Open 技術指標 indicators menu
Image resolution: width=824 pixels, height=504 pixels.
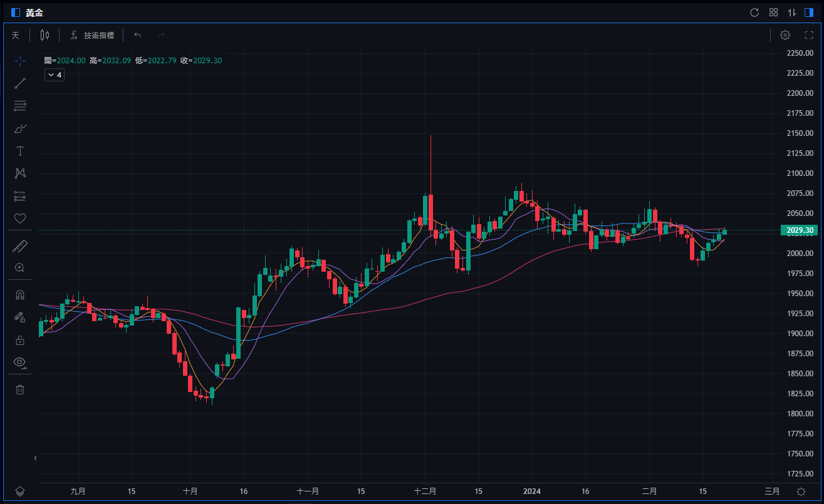92,36
